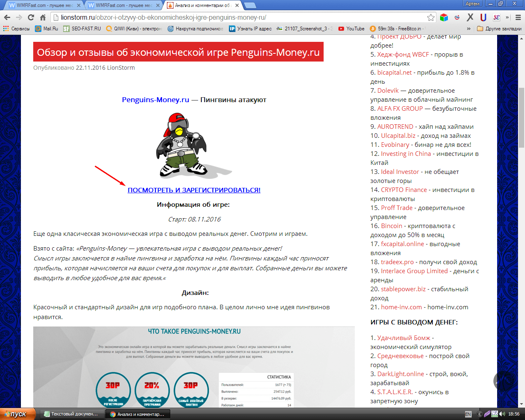Open the Bincoin sidebar link
The width and height of the screenshot is (525, 420).
pos(392,226)
